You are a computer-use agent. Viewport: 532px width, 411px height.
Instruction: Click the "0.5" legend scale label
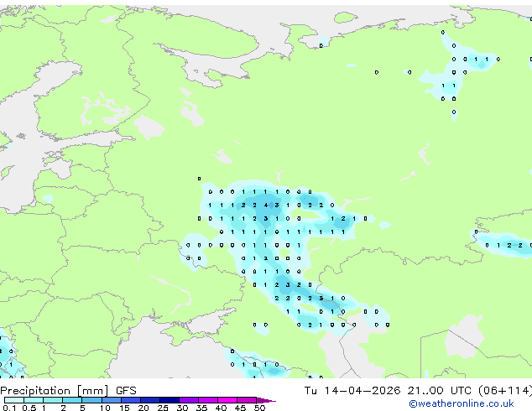point(29,408)
